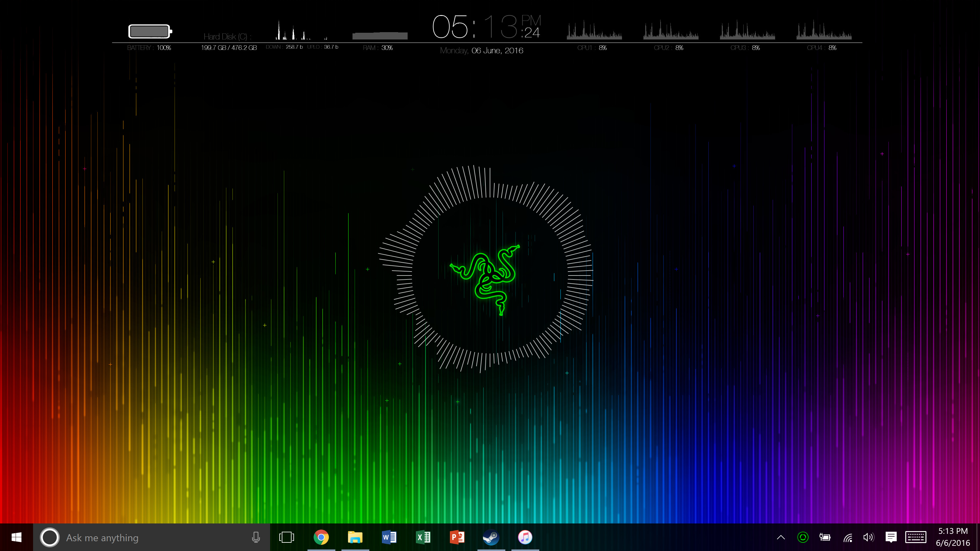This screenshot has width=980, height=551.
Task: Open the Start menu
Action: click(16, 537)
